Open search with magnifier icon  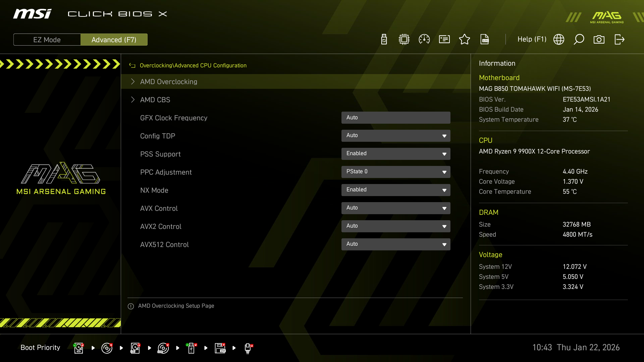point(579,40)
